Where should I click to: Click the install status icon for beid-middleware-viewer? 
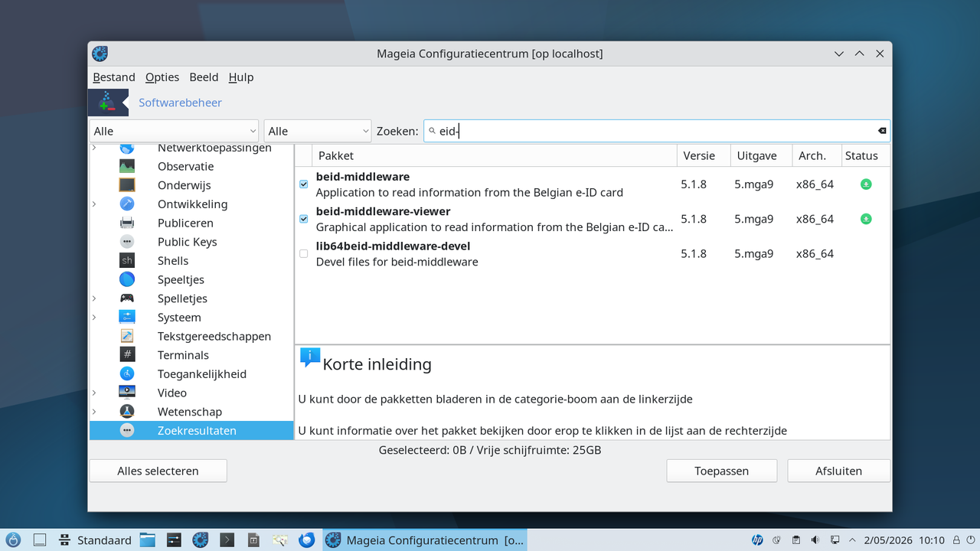coord(866,219)
